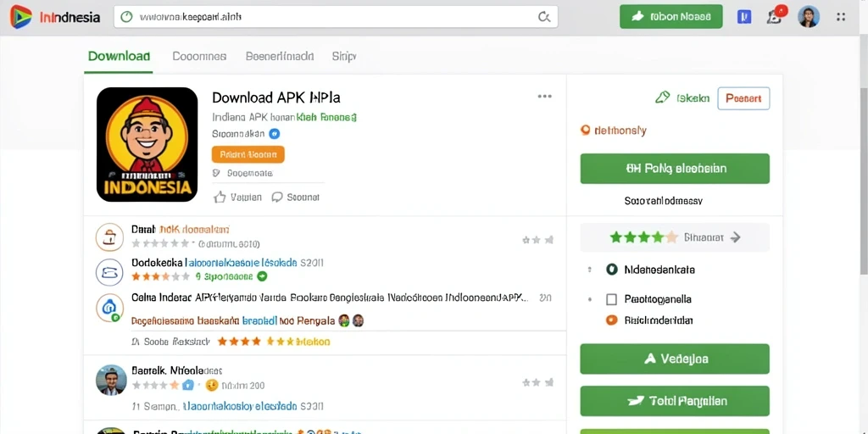The image size is (868, 434).
Task: Click the page vertical scrollbar
Action: coord(863,183)
